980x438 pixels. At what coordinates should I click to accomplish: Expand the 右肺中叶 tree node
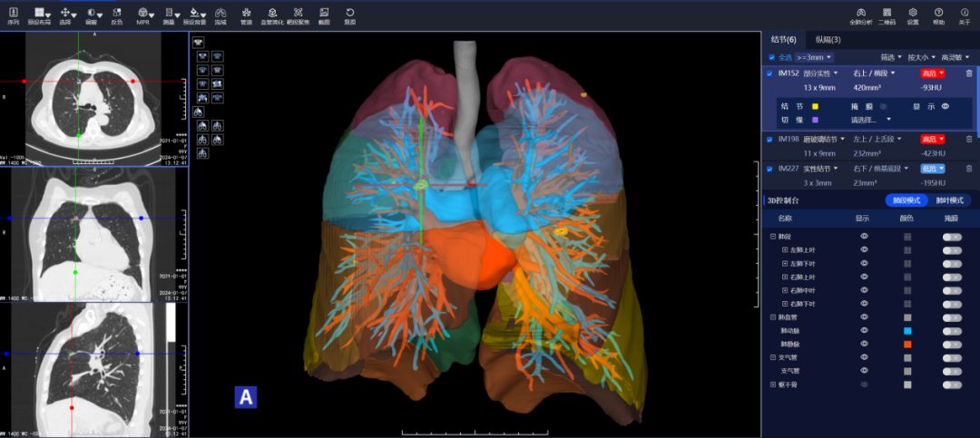tap(785, 290)
